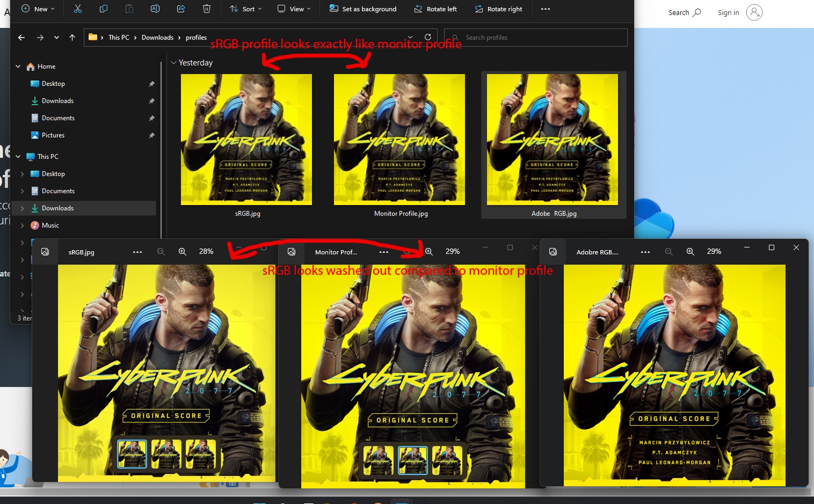Image resolution: width=814 pixels, height=504 pixels.
Task: Zoom in on the Adobre RGB photo window
Action: [691, 252]
